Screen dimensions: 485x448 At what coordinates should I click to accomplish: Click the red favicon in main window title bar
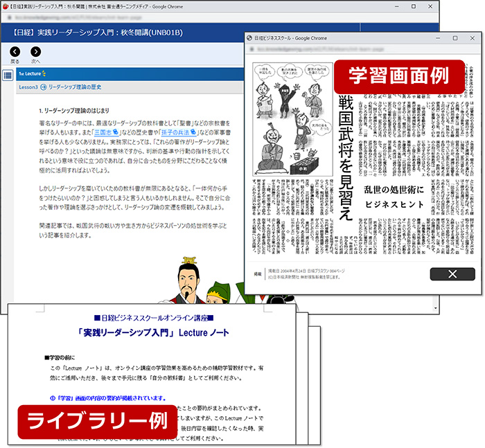(6, 6)
